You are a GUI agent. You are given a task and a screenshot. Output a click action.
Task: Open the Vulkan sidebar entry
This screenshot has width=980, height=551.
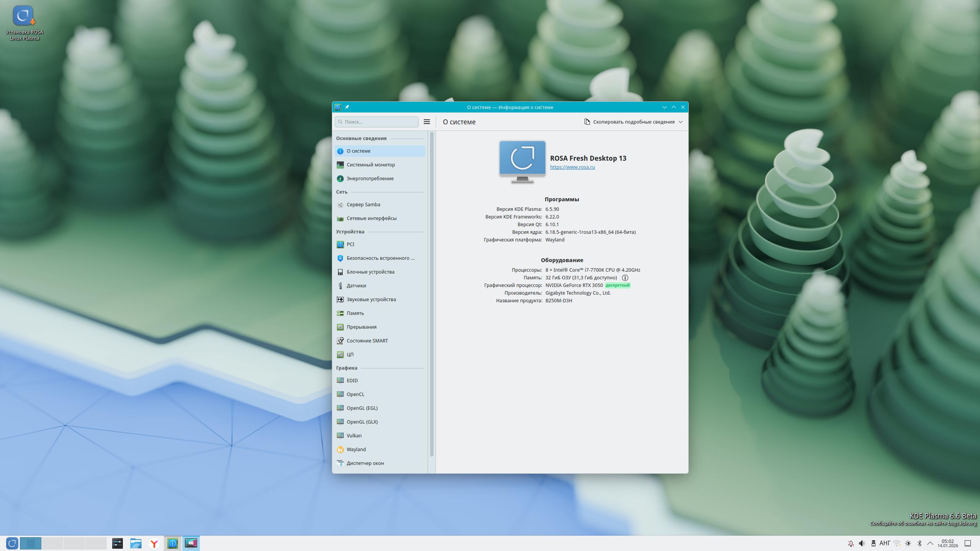354,435
